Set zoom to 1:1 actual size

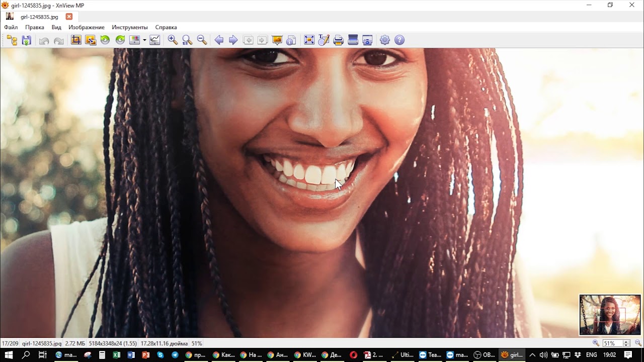(x=187, y=40)
